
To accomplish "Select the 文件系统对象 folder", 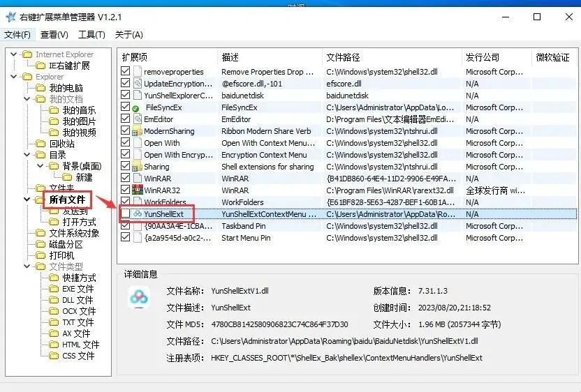I will [74, 233].
